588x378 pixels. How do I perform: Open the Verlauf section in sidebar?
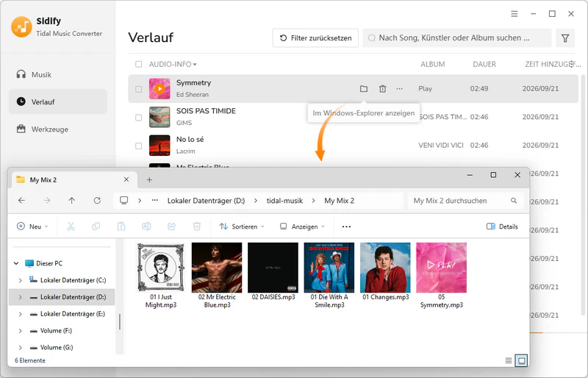[58, 101]
